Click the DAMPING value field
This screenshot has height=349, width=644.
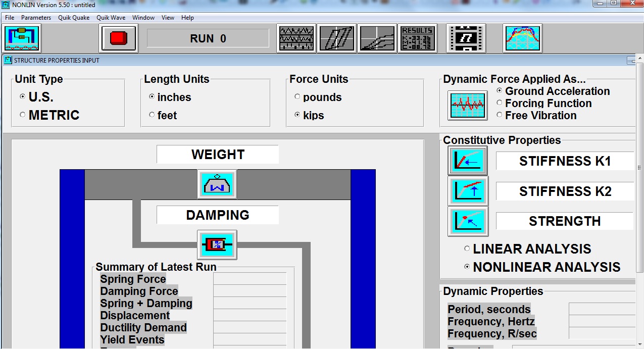pyautogui.click(x=218, y=215)
